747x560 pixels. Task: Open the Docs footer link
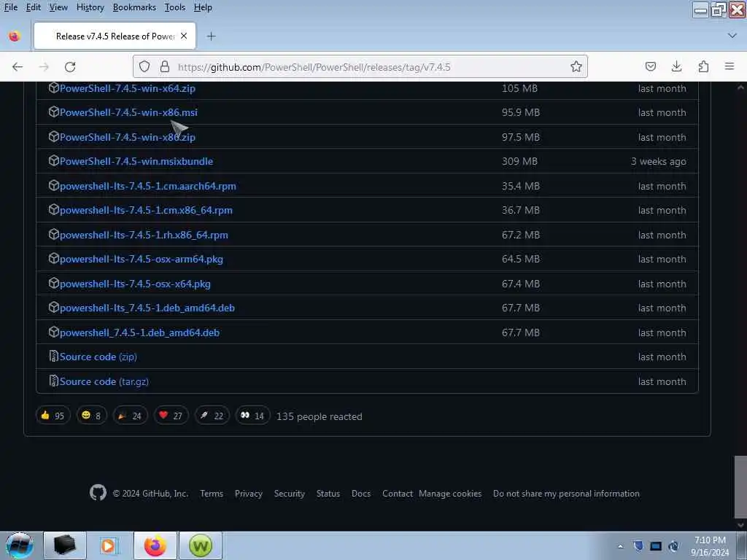coord(361,494)
